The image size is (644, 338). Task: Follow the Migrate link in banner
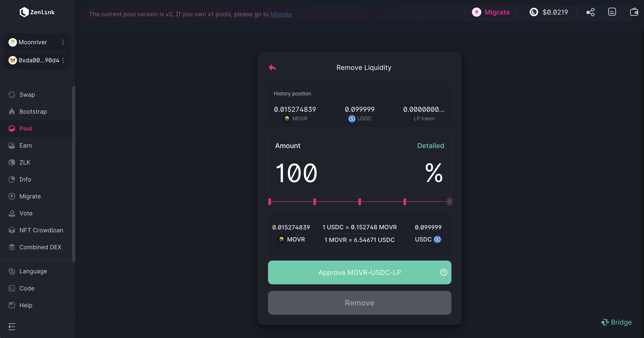pyautogui.click(x=281, y=14)
